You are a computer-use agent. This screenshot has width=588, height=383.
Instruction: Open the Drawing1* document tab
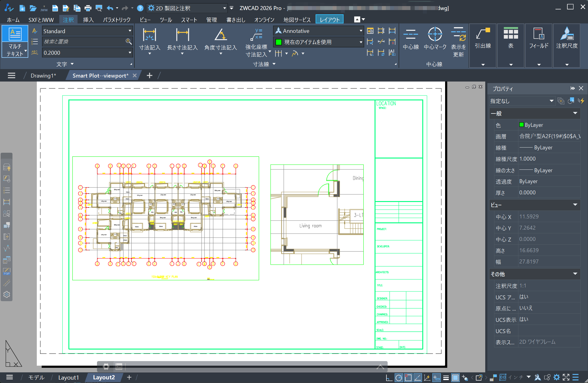coord(43,75)
